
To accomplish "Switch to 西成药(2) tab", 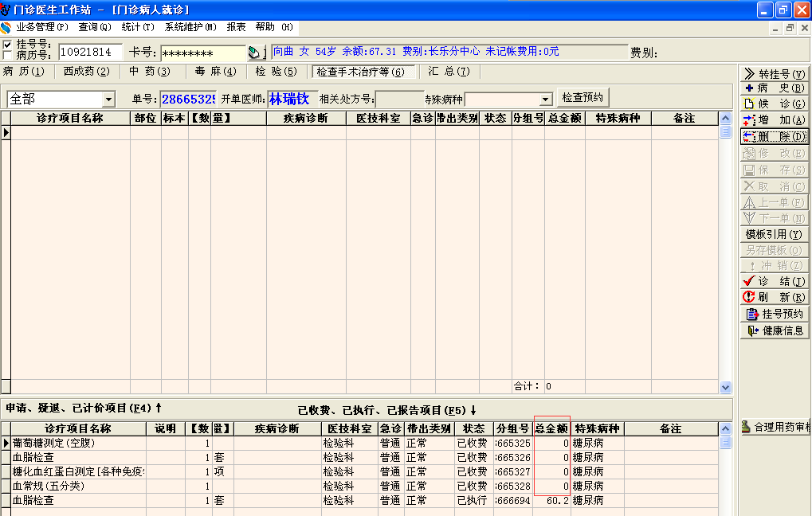I will click(x=87, y=72).
